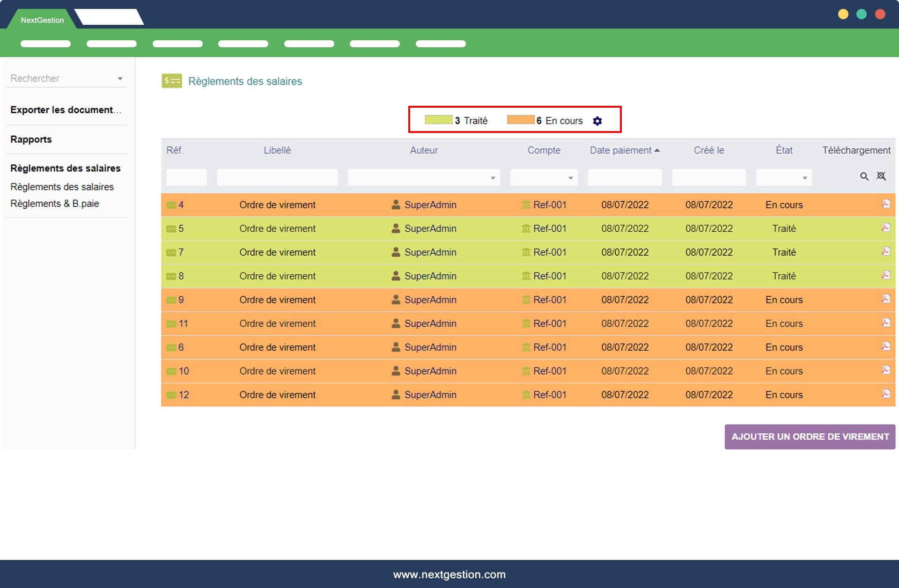Click the salary payments page title icon
Screen dimensions: 899x588
point(172,81)
